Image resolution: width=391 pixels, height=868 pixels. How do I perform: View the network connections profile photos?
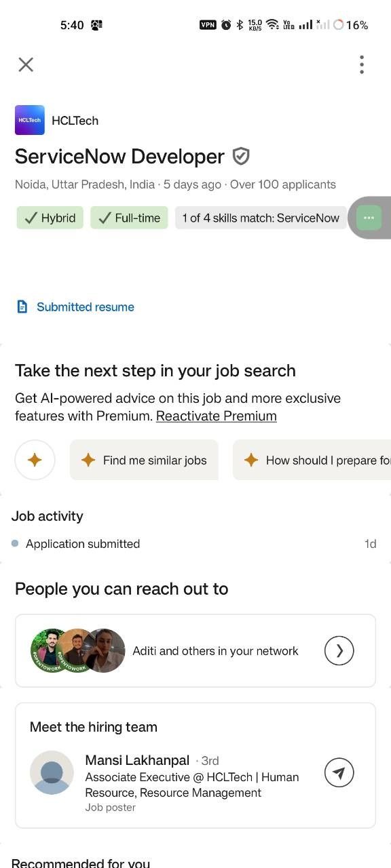[x=78, y=650]
